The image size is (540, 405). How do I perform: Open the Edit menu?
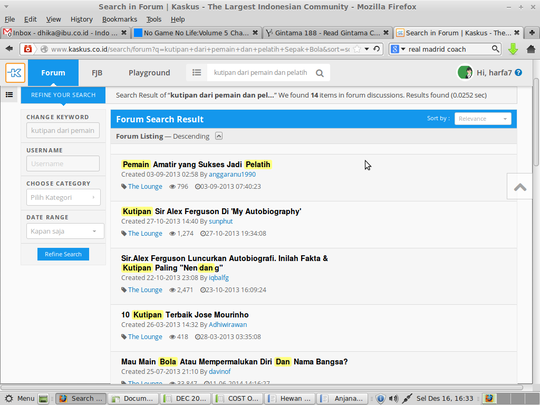pyautogui.click(x=30, y=19)
